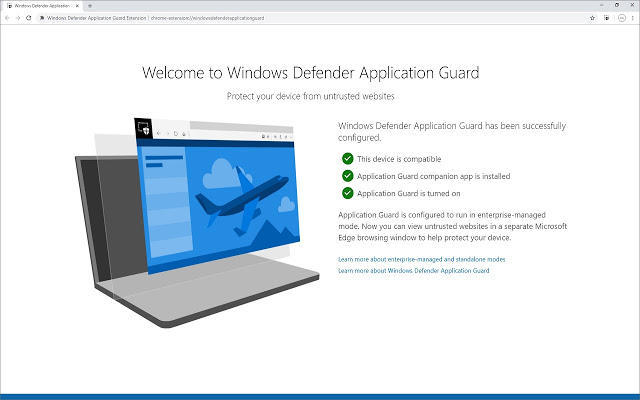Image resolution: width=640 pixels, height=400 pixels.
Task: Click the browser back arrow
Action: (x=6, y=17)
